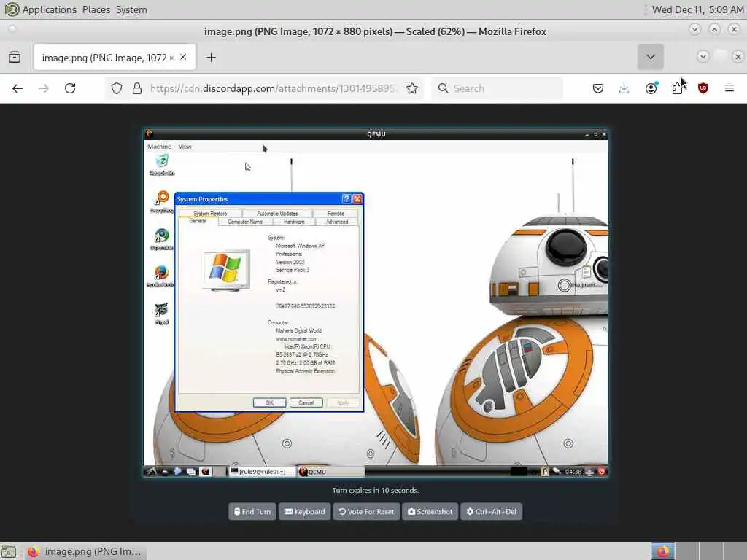Click the search magnifier icon
The height and width of the screenshot is (560, 747).
point(443,88)
